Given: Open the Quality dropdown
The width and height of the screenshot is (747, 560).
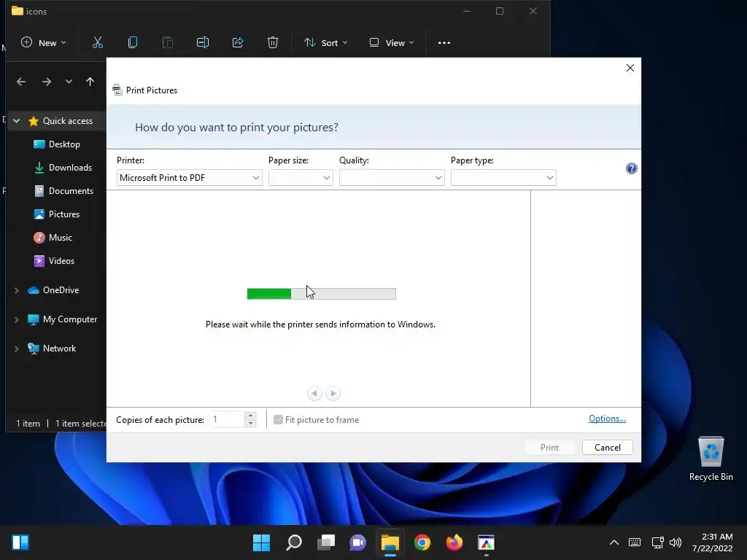Looking at the screenshot, I should click(x=392, y=178).
